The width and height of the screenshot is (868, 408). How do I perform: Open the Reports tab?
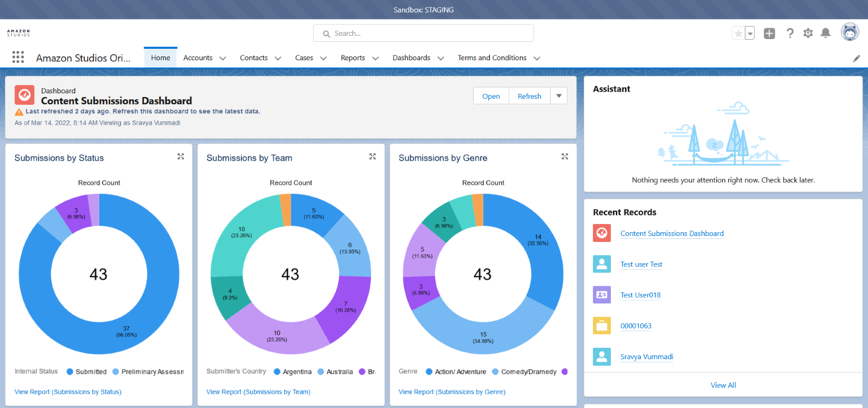353,58
